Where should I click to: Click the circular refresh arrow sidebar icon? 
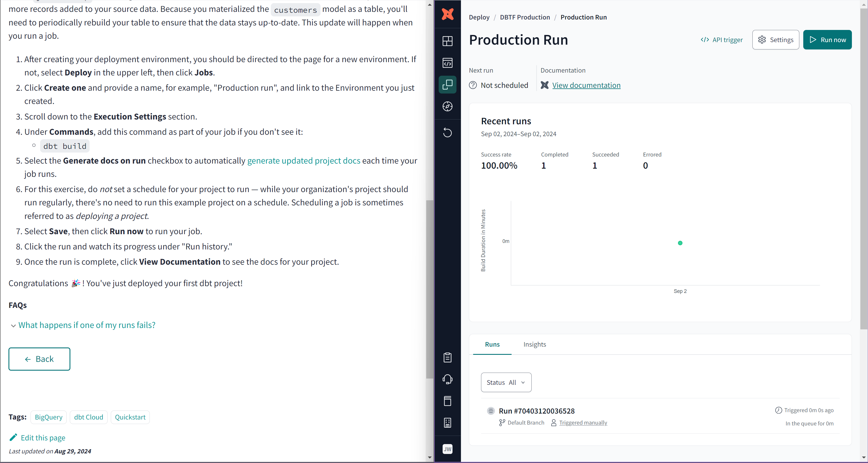[447, 132]
